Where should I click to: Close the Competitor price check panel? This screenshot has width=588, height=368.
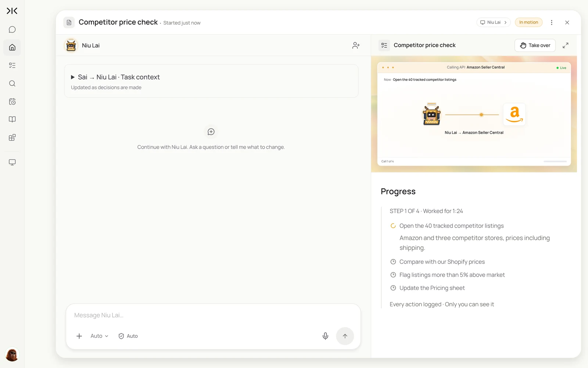567,22
